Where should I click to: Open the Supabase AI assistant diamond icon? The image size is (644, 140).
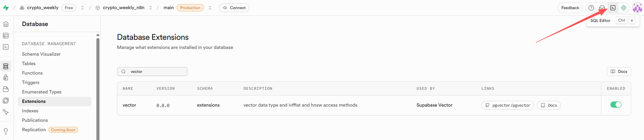624,8
